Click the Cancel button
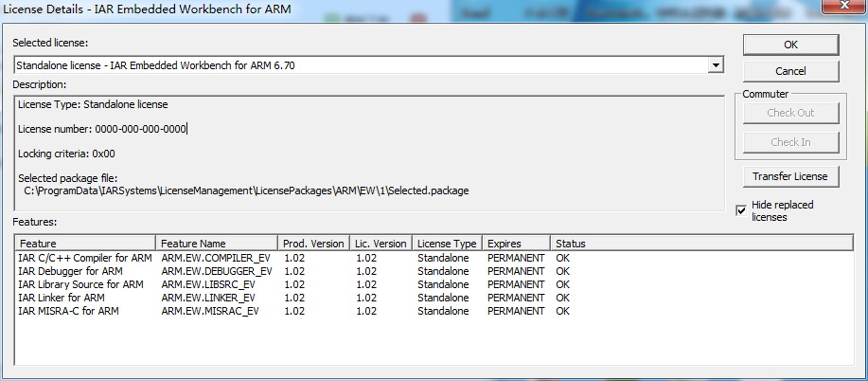This screenshot has height=381, width=868. [x=790, y=71]
